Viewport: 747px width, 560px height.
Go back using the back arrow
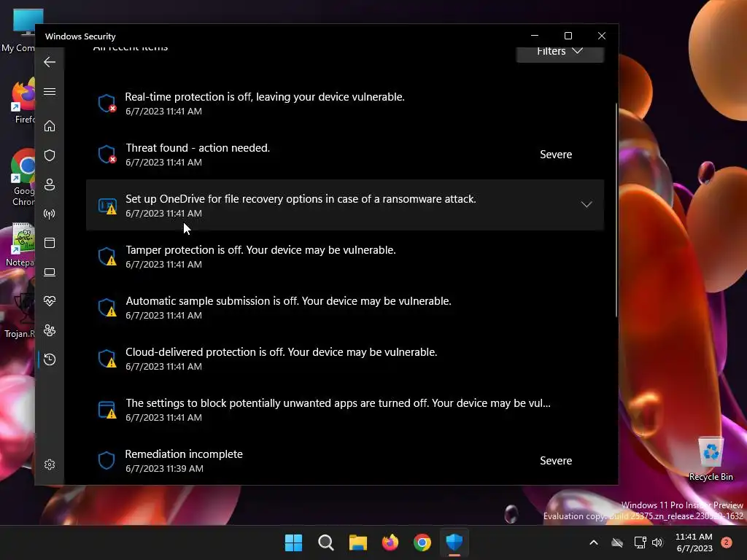[50, 62]
